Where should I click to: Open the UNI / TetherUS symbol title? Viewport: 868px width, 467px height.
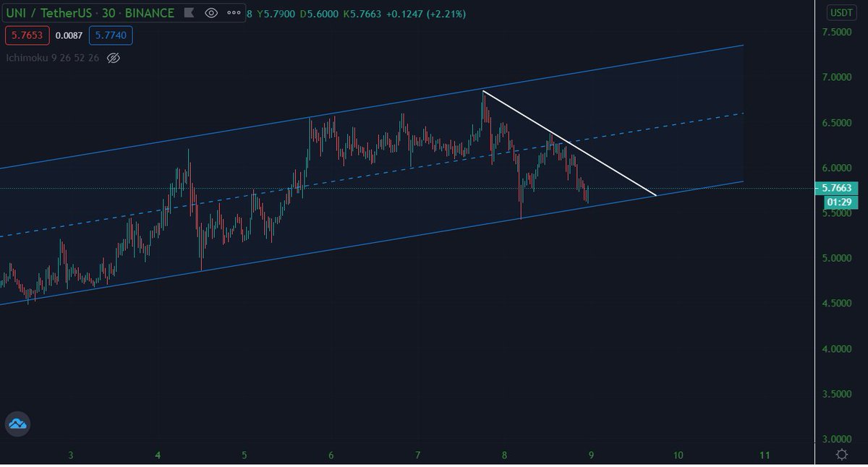[90, 12]
